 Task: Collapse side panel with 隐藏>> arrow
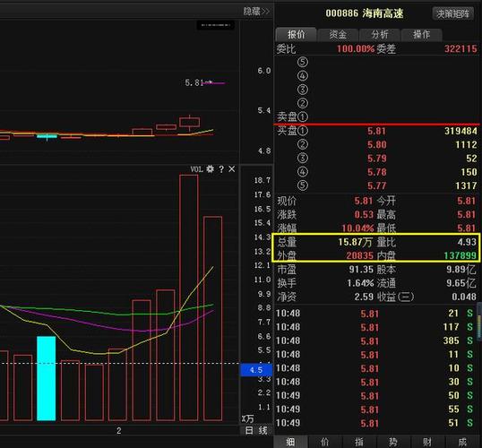tap(256, 12)
